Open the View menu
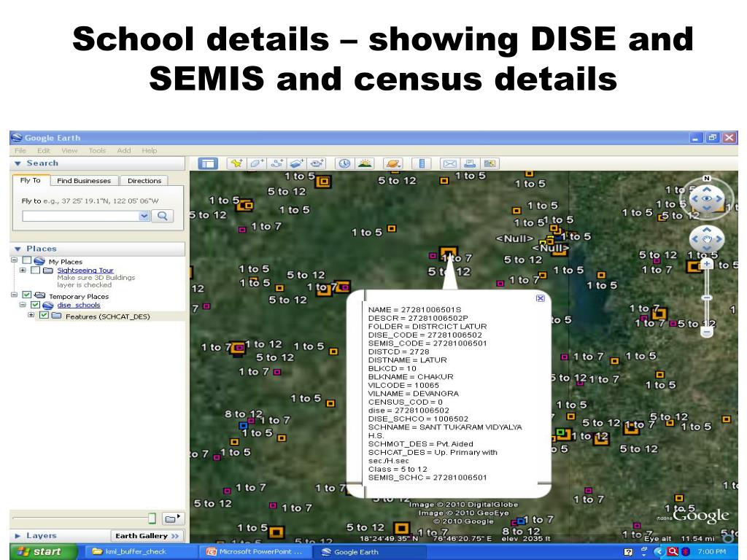 coord(69,150)
